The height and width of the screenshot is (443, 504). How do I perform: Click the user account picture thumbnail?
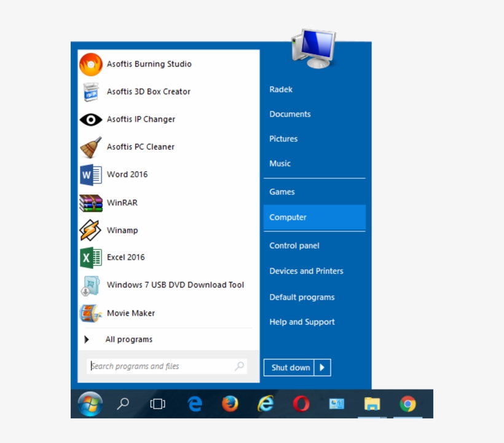point(313,48)
